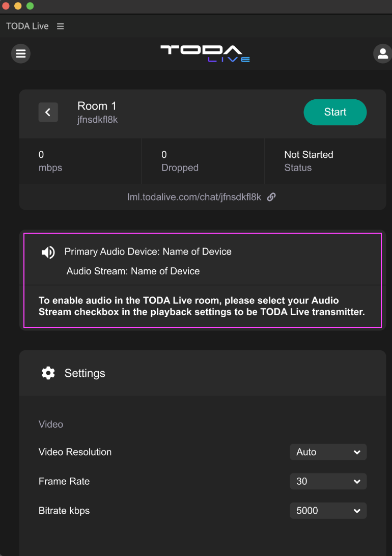
Task: Minimize the window with the yellow button
Action: [18, 6]
